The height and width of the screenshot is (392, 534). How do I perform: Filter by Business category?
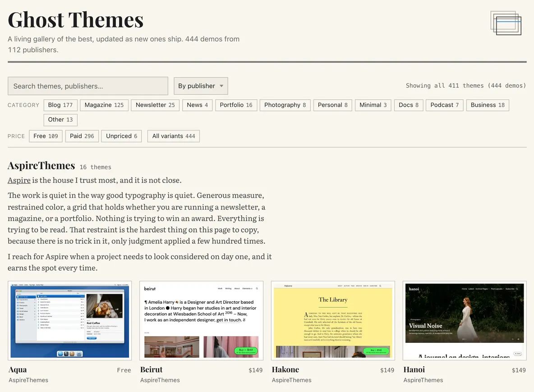pos(488,105)
